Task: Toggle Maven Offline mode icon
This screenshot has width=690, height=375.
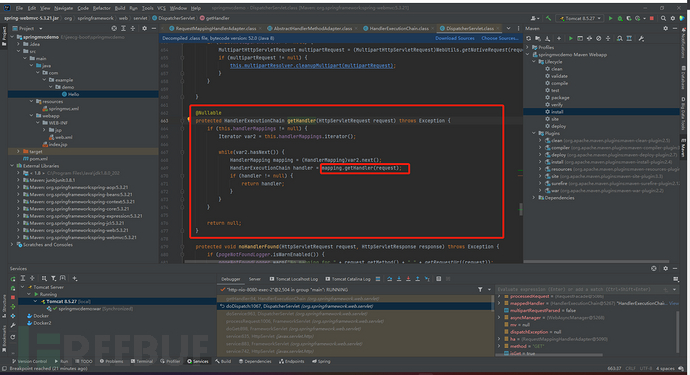Action: tap(589, 39)
